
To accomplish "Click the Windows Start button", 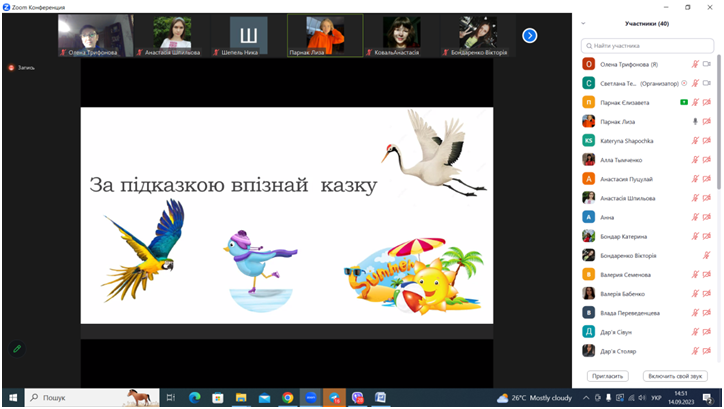I will coord(11,397).
